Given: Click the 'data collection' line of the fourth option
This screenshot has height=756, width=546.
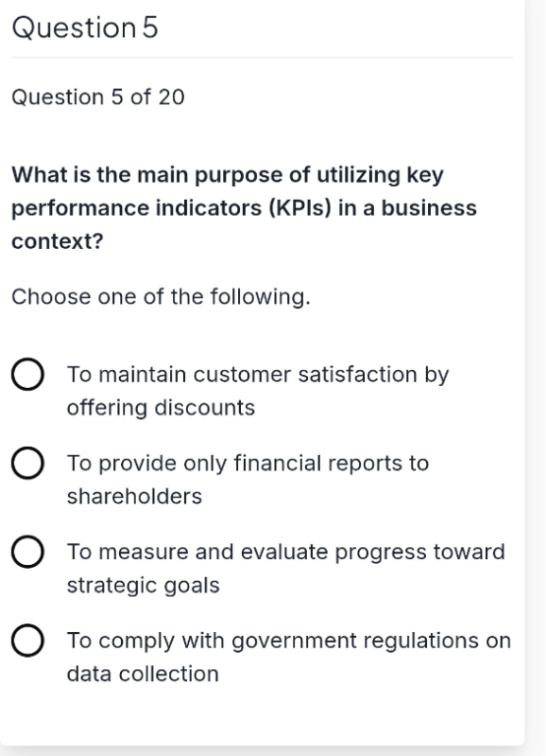Looking at the screenshot, I should pyautogui.click(x=143, y=674).
